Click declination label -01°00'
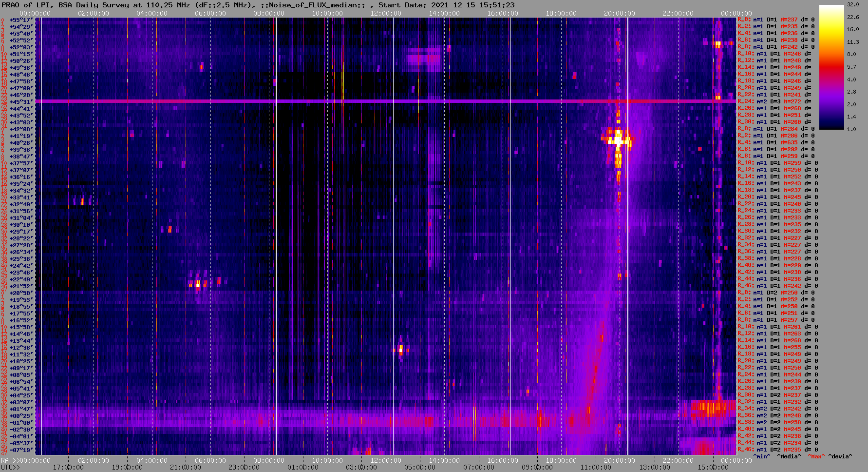 pos(21,422)
